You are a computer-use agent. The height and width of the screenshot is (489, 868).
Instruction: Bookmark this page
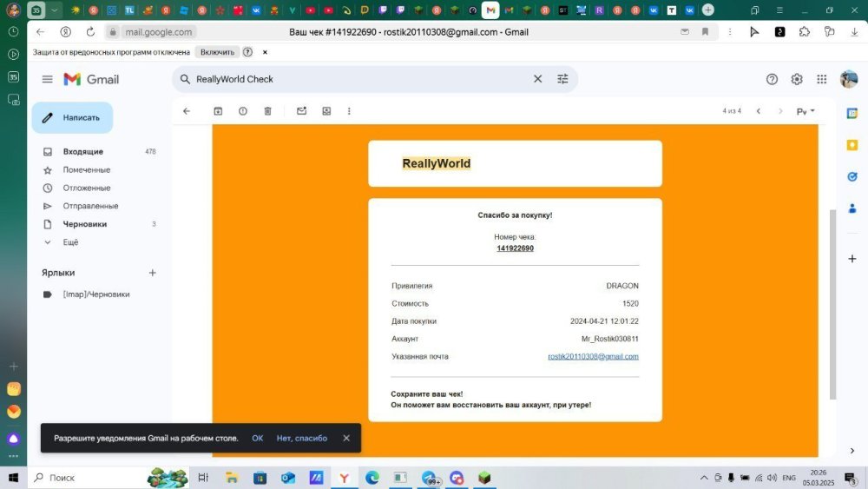pyautogui.click(x=705, y=32)
